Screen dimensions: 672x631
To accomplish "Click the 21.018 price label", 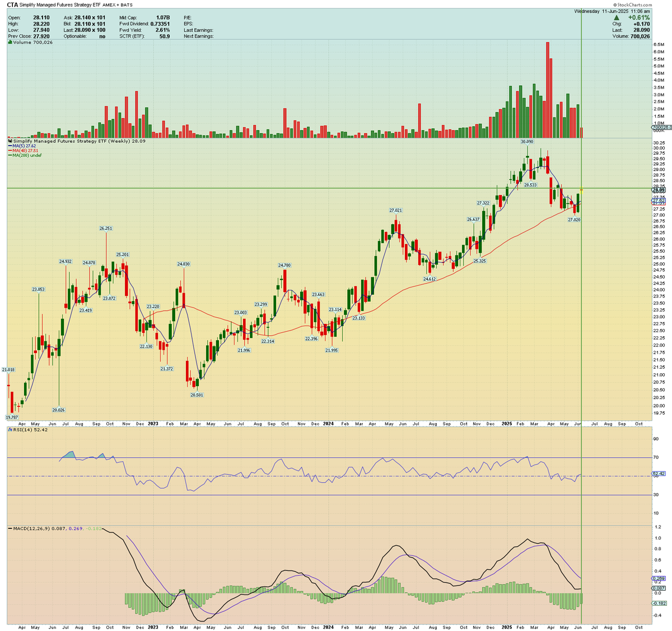I will click(x=8, y=369).
